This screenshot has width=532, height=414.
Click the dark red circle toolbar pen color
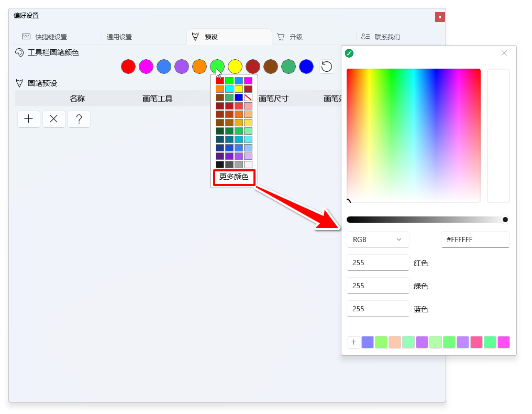point(253,67)
